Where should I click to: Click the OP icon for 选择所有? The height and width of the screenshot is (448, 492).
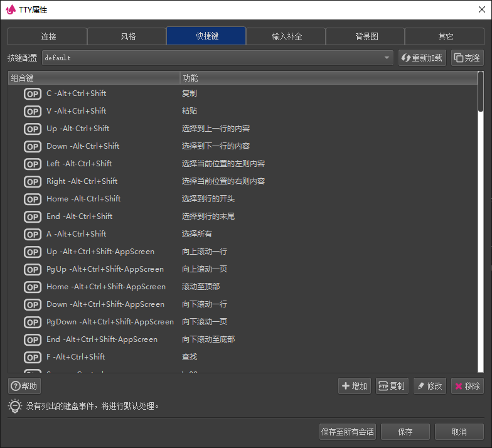pyautogui.click(x=33, y=234)
